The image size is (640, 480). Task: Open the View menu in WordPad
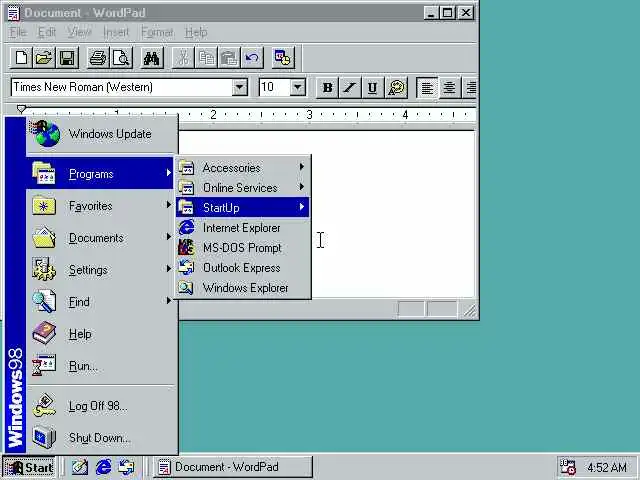(x=79, y=32)
